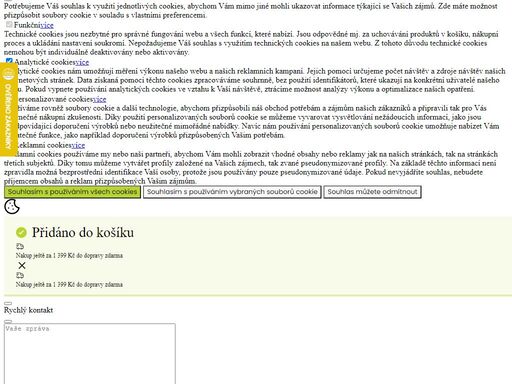Screen dimensions: 512x384
Task: Click the Přidáno do košíku heading
Action: pos(83,233)
